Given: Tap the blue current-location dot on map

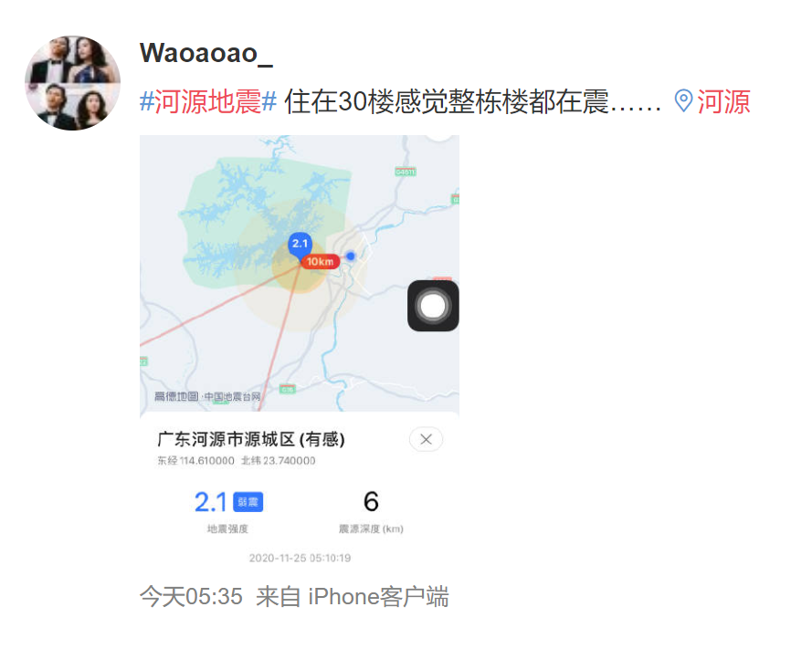Looking at the screenshot, I should coord(351,256).
